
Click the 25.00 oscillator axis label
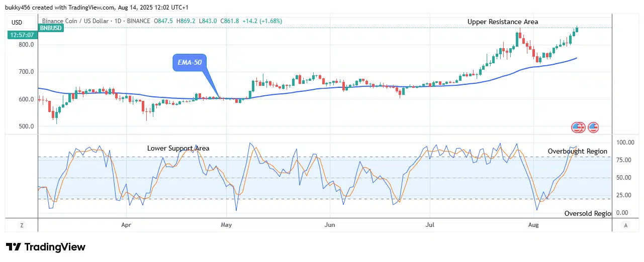(x=625, y=195)
